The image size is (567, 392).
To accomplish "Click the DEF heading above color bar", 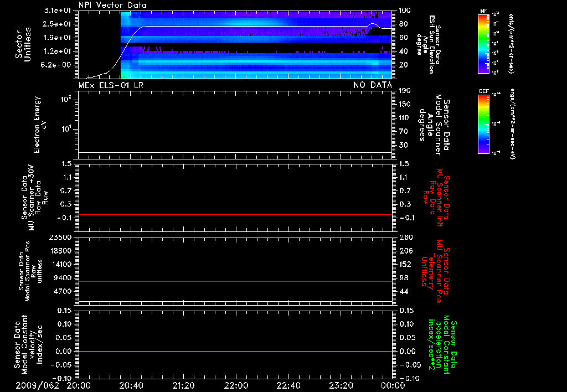I will pos(483,91).
